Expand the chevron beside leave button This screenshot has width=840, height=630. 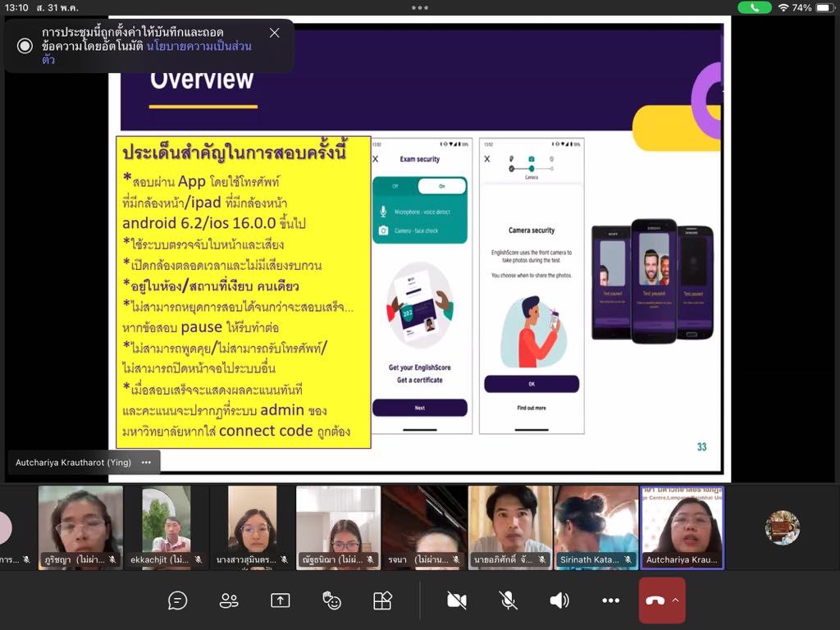click(676, 600)
